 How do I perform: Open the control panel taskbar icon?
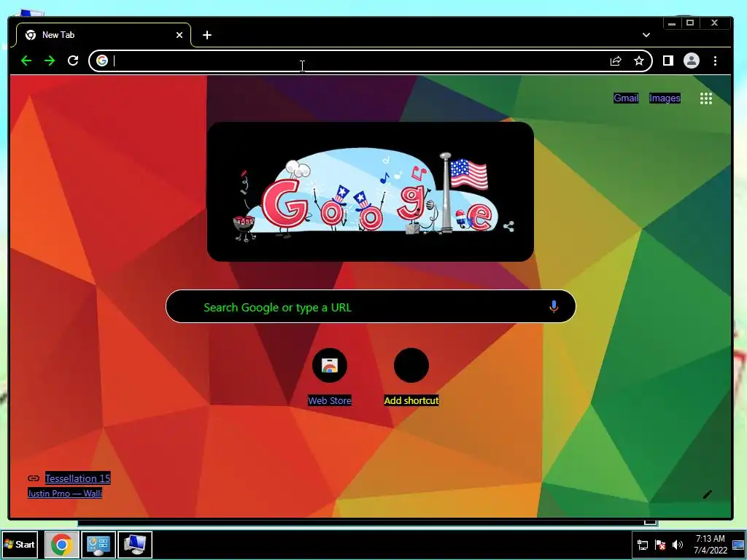point(98,544)
